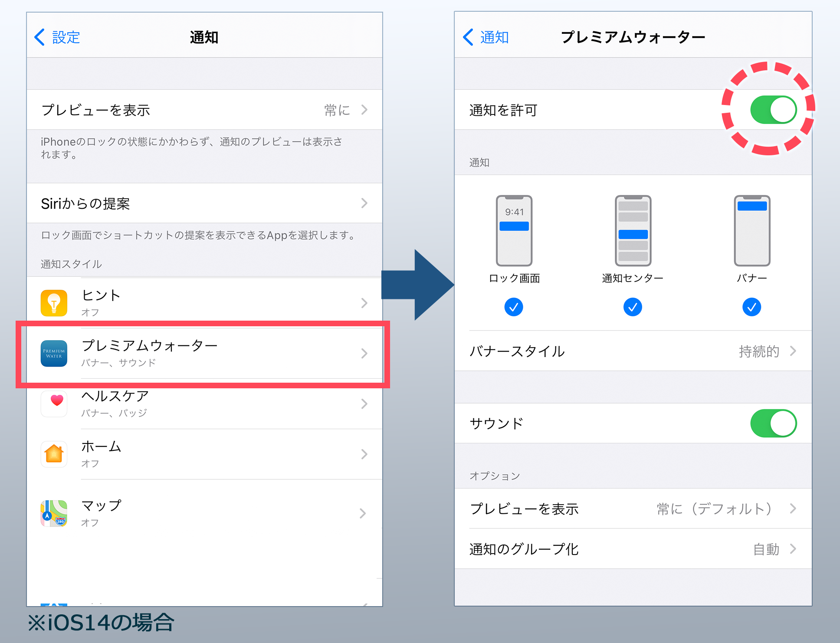The width and height of the screenshot is (840, 643).
Task: Tap the Premium Water app icon
Action: [x=54, y=353]
